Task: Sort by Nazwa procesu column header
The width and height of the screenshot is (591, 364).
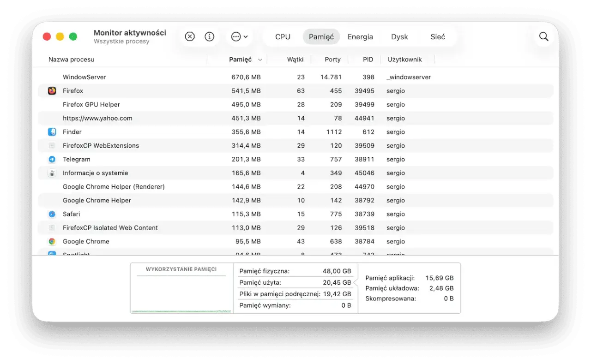Action: pos(72,60)
